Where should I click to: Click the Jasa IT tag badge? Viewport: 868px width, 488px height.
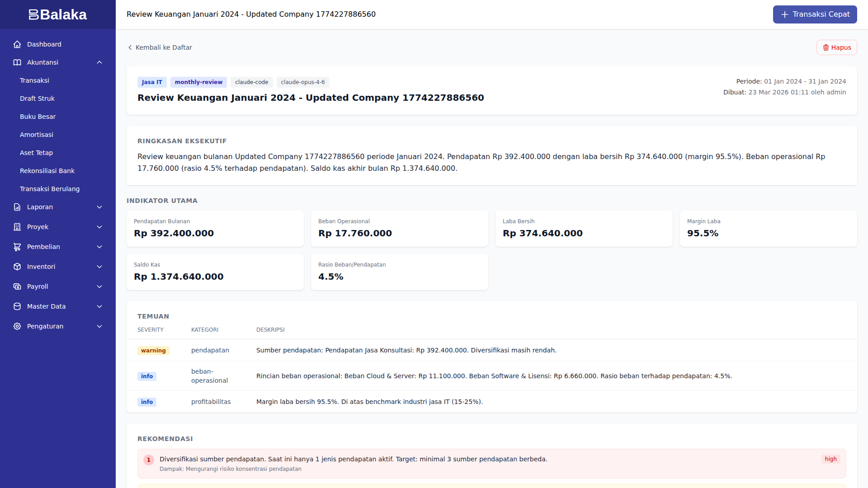(x=152, y=82)
